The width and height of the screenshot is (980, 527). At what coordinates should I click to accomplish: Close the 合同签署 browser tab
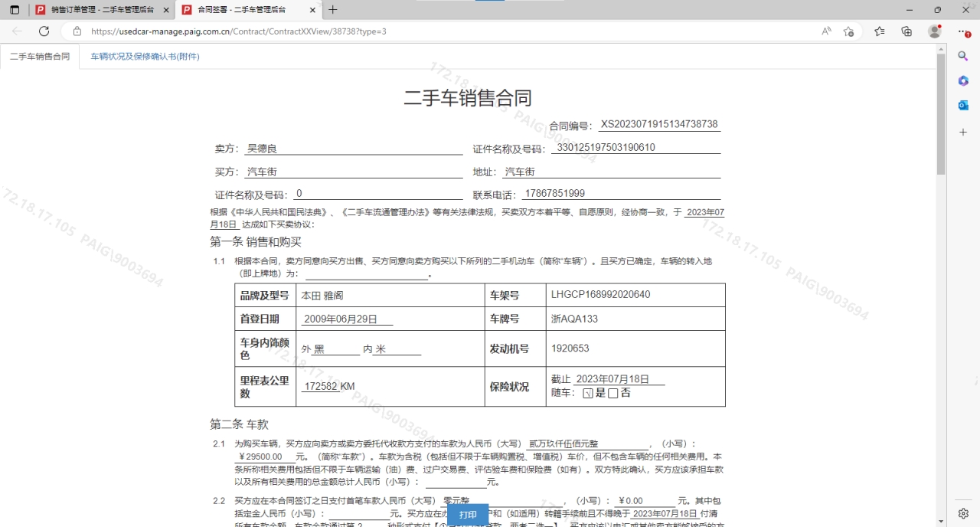click(x=312, y=10)
